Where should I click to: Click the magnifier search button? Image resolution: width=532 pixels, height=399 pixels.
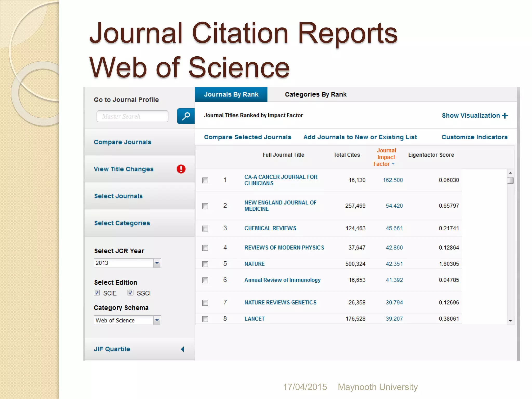point(186,116)
